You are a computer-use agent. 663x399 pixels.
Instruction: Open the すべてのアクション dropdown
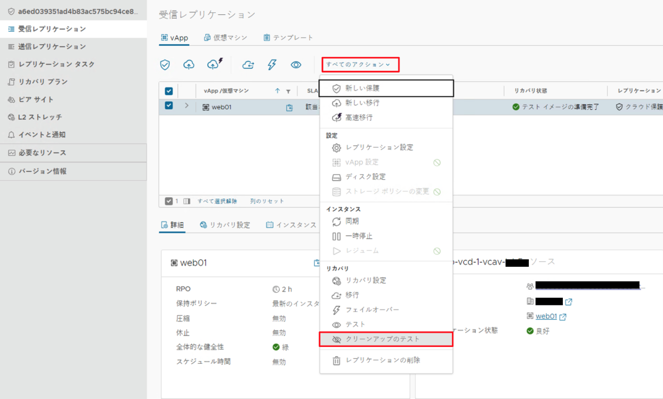360,65
